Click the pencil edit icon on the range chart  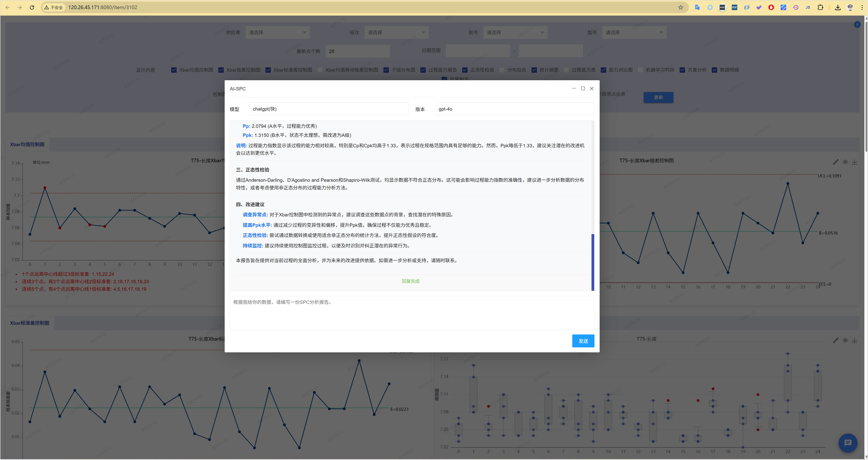coord(836,162)
